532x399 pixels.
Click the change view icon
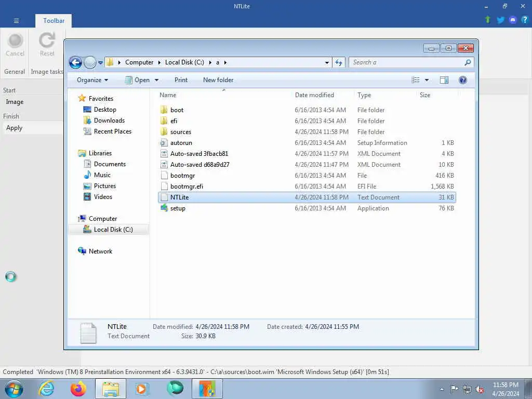[x=415, y=80]
